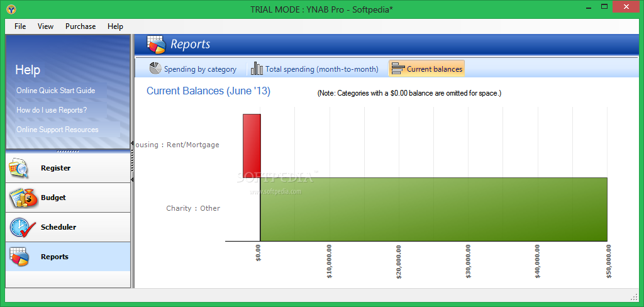Open the Budget section
Screen dimensions: 644x307
[68, 198]
